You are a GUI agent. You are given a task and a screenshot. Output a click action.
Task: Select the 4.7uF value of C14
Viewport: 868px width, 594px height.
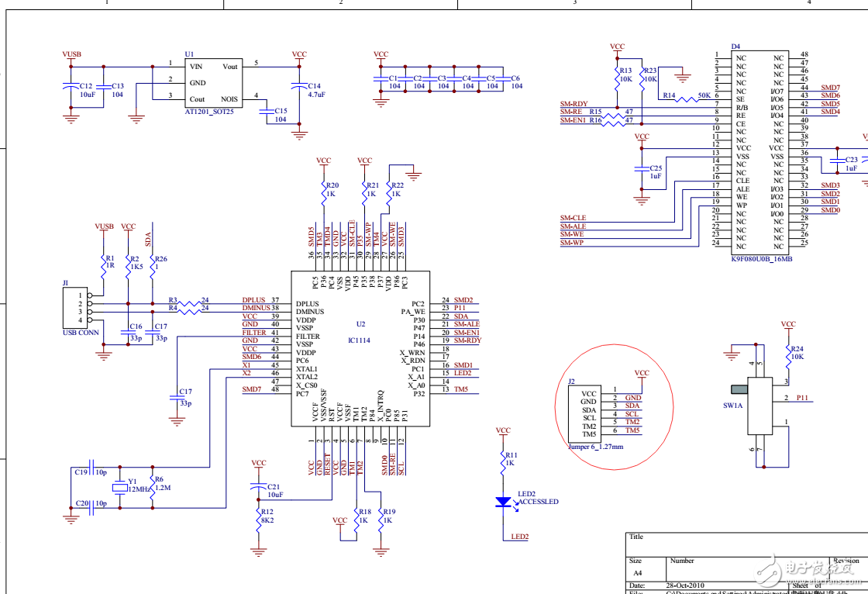(x=316, y=94)
